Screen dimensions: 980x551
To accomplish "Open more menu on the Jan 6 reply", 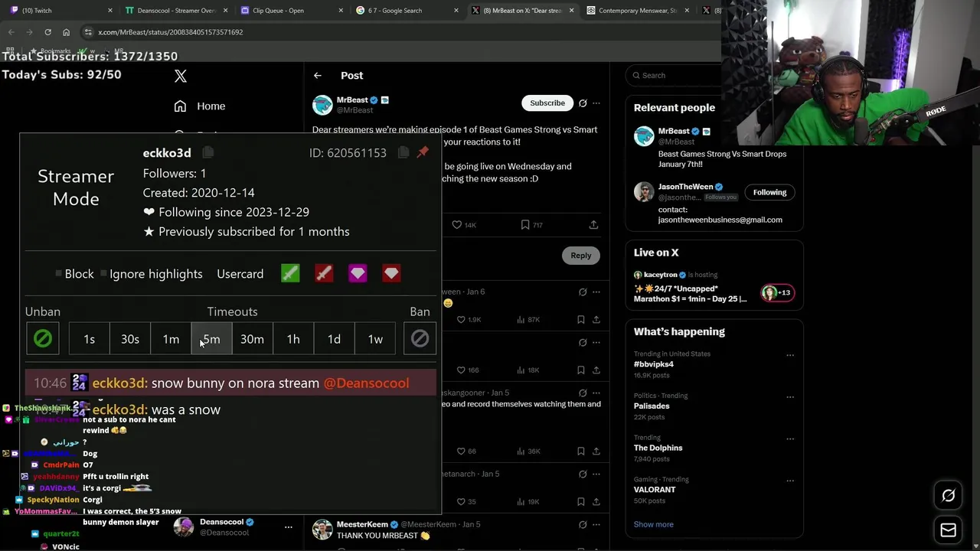I will coord(596,292).
